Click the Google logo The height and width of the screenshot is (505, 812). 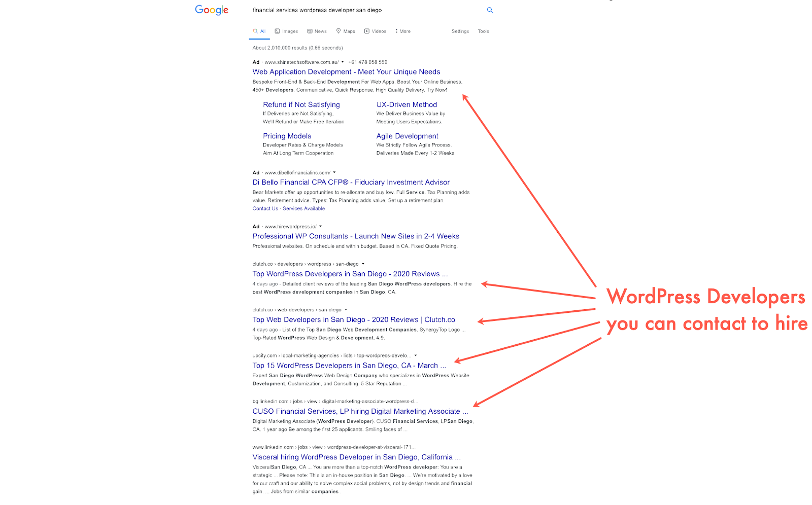point(212,10)
